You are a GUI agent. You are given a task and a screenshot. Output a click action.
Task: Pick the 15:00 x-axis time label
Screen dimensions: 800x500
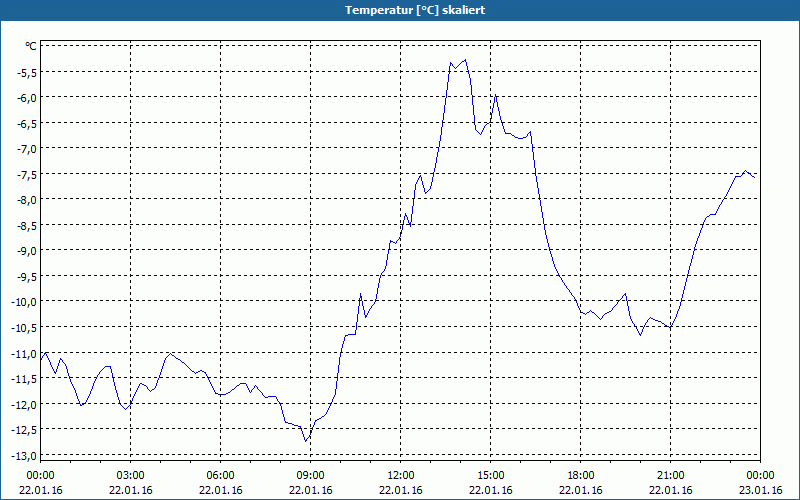click(491, 476)
